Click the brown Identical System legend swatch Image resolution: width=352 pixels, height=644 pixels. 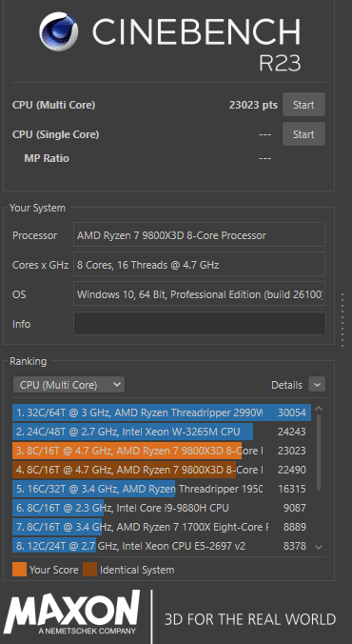[x=89, y=570]
